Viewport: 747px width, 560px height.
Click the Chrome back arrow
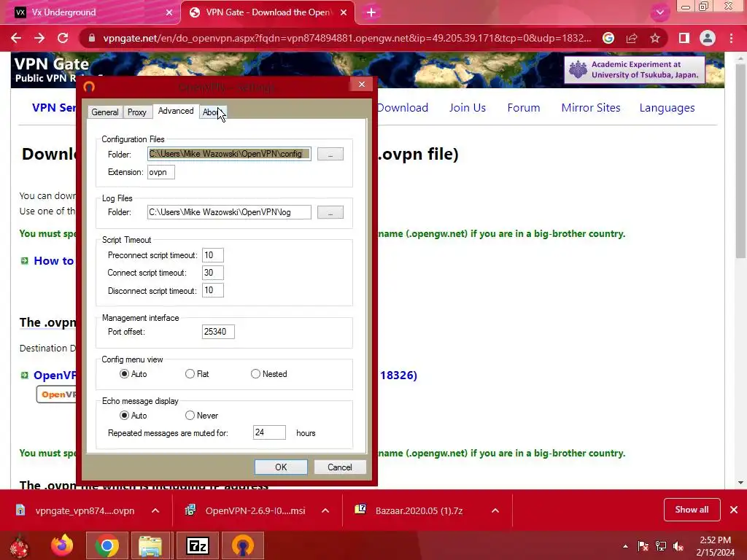16,38
